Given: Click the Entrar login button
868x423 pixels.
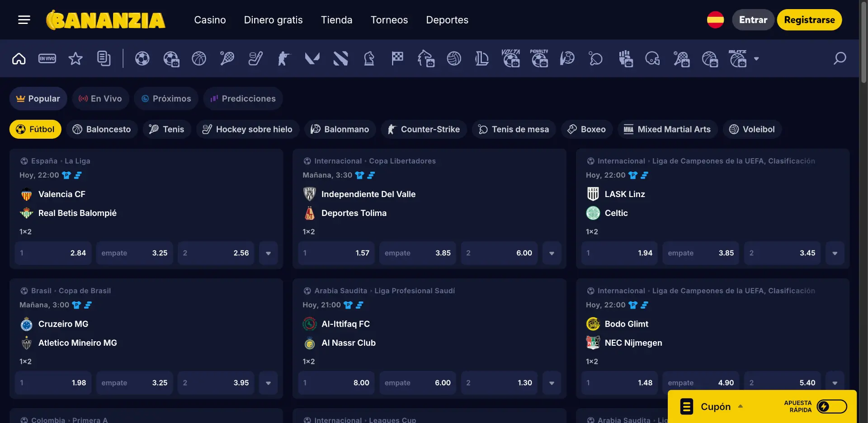Looking at the screenshot, I should tap(753, 20).
